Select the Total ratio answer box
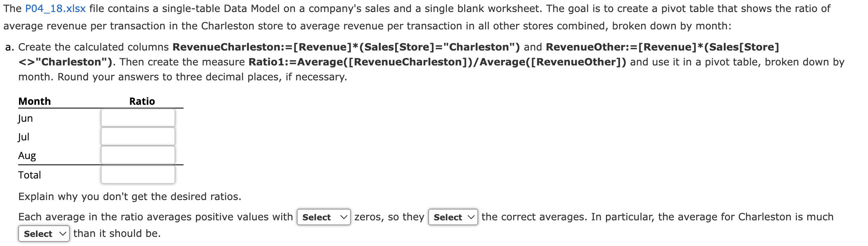This screenshot has width=868, height=246. click(x=138, y=175)
